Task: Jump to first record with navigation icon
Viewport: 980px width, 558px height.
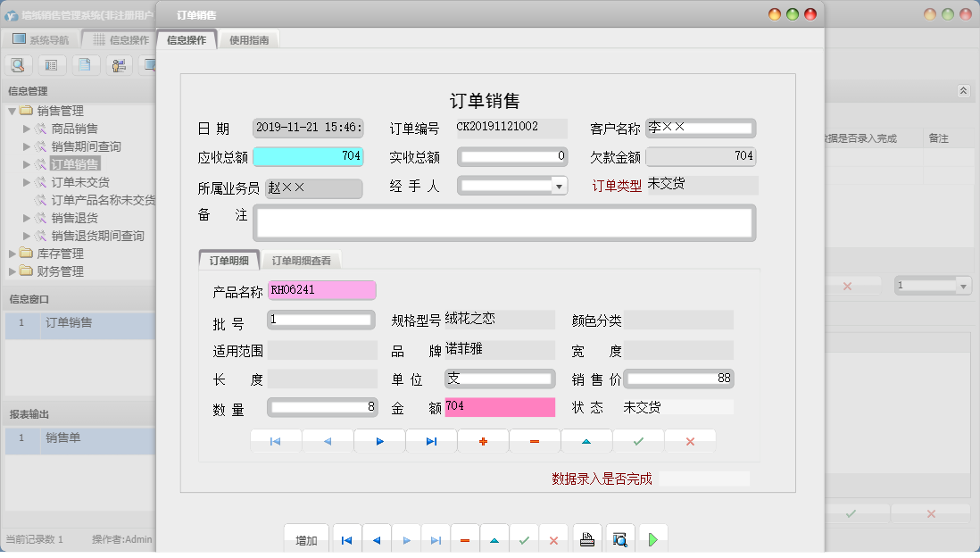Action: click(276, 440)
